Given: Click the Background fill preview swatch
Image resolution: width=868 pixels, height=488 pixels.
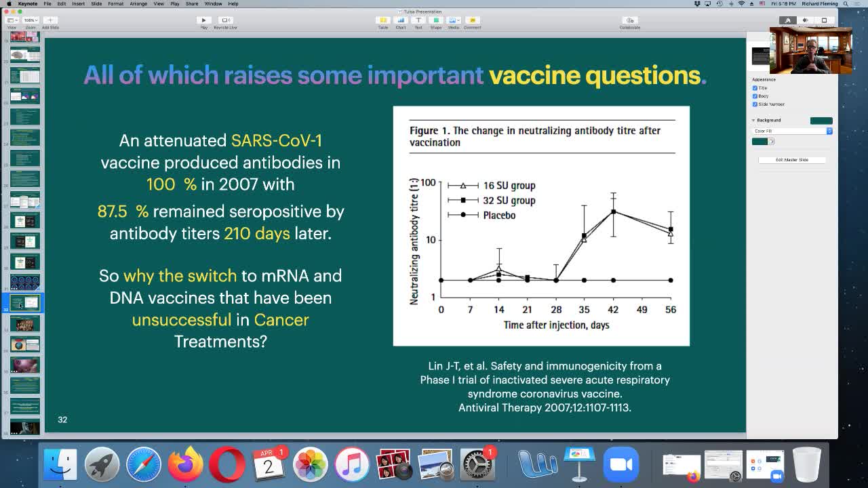Looking at the screenshot, I should 821,121.
